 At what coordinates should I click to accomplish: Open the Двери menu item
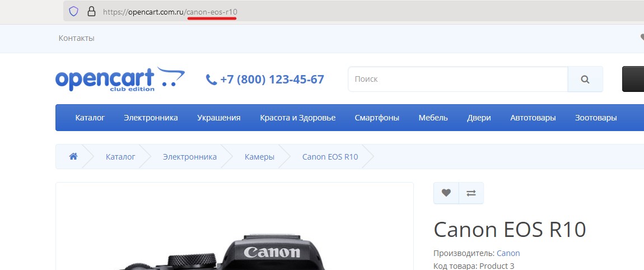click(479, 118)
